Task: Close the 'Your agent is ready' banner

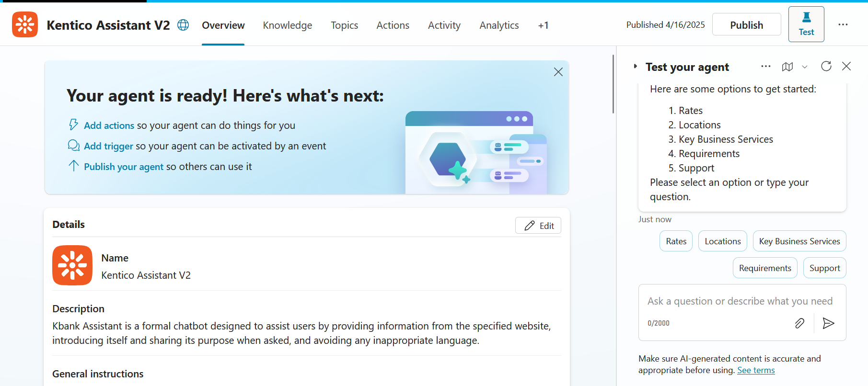Action: click(x=558, y=72)
